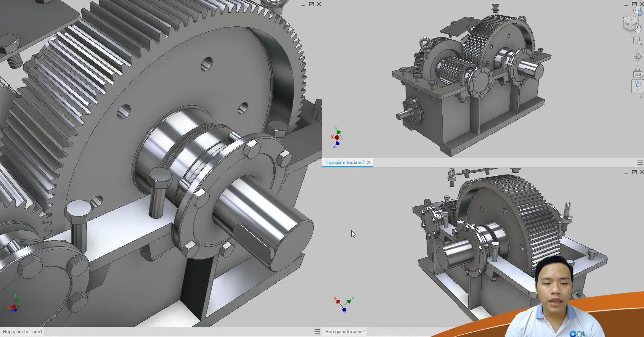
Task: Expand the Orbit tool options arrow
Action: (x=638, y=65)
